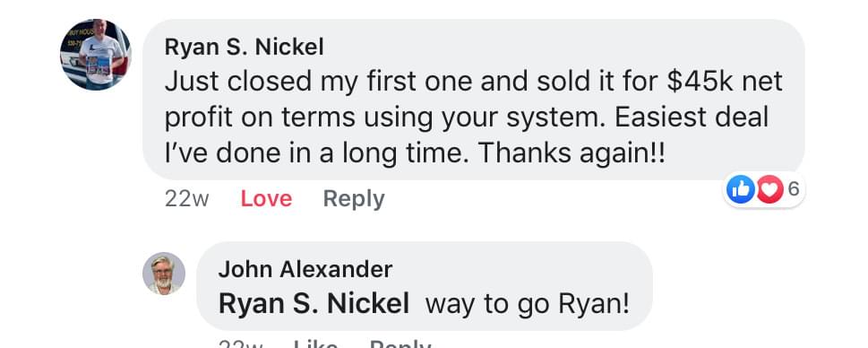Click 'Just closed my first one' text
This screenshot has width=868, height=348.
(319, 81)
